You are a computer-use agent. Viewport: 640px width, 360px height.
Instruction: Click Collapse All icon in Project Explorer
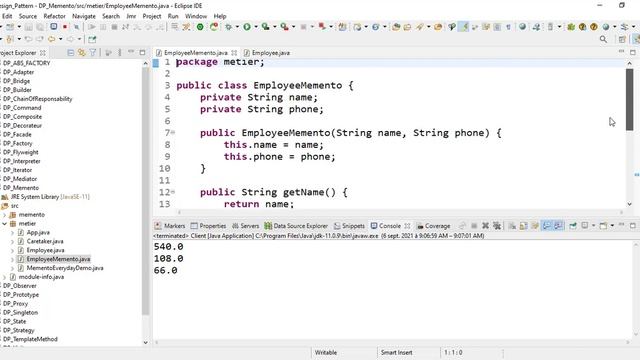tap(71, 53)
